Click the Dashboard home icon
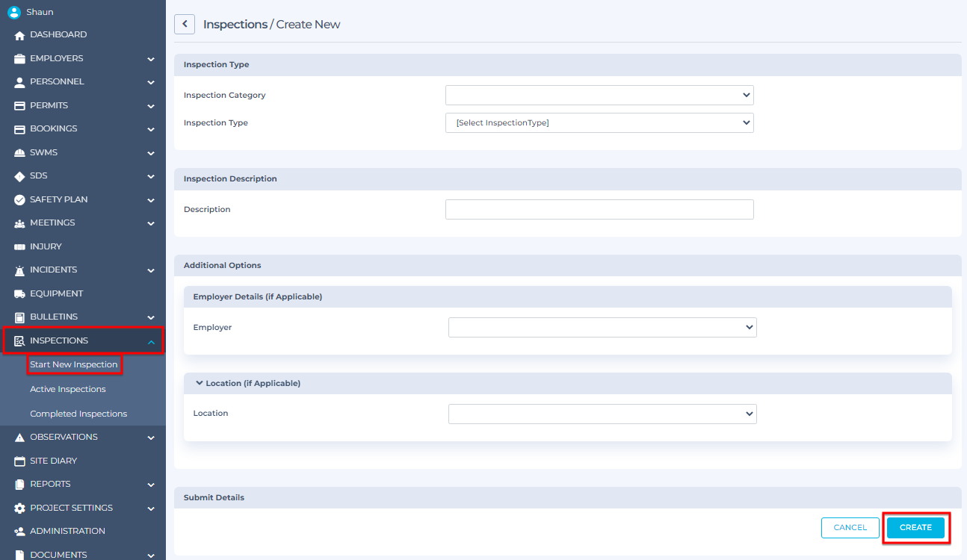 [20, 35]
